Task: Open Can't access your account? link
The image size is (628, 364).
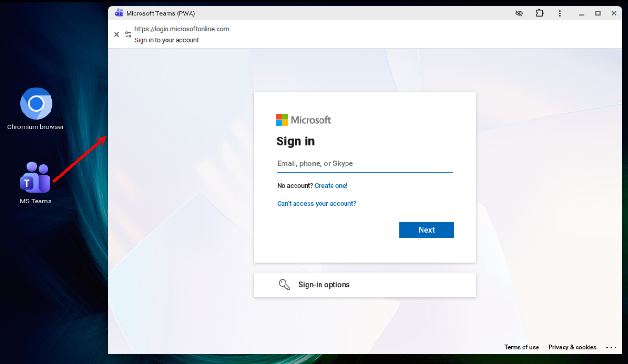Action: pos(317,204)
